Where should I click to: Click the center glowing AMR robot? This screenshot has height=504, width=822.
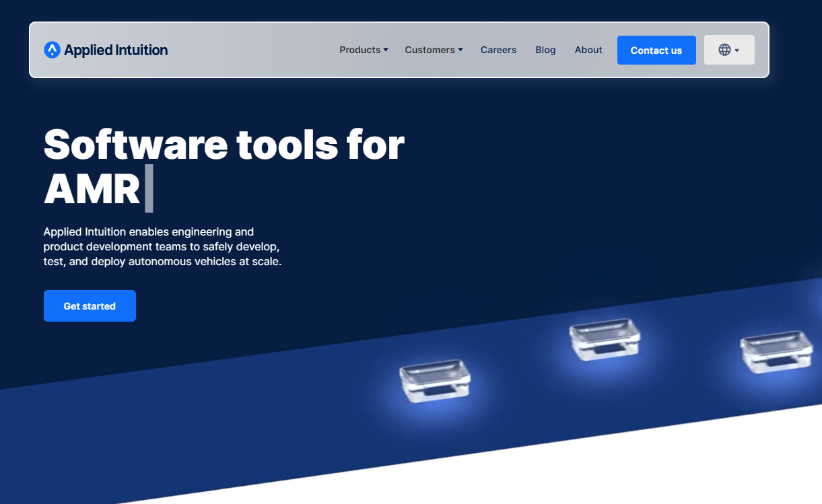(604, 339)
